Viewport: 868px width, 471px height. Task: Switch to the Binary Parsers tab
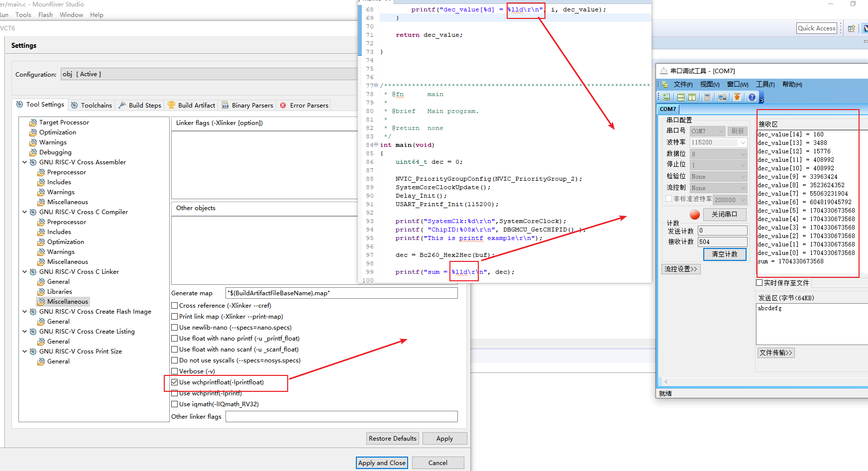coord(247,105)
